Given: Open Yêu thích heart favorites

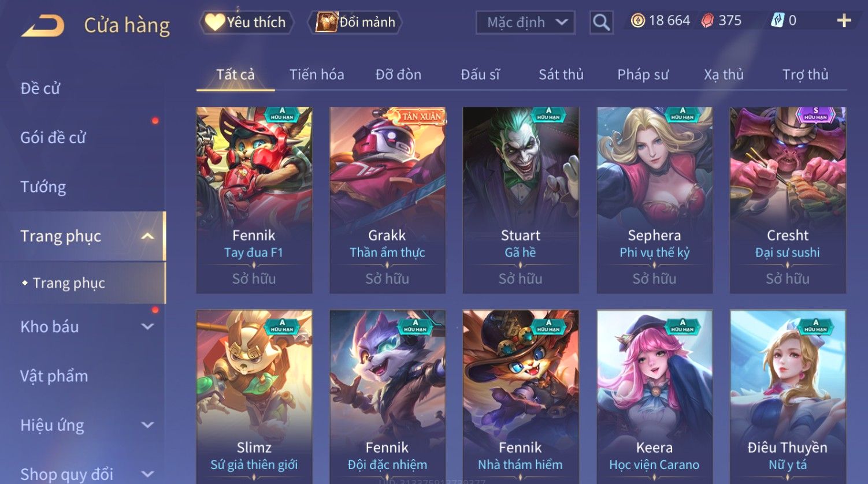Looking at the screenshot, I should tap(246, 23).
